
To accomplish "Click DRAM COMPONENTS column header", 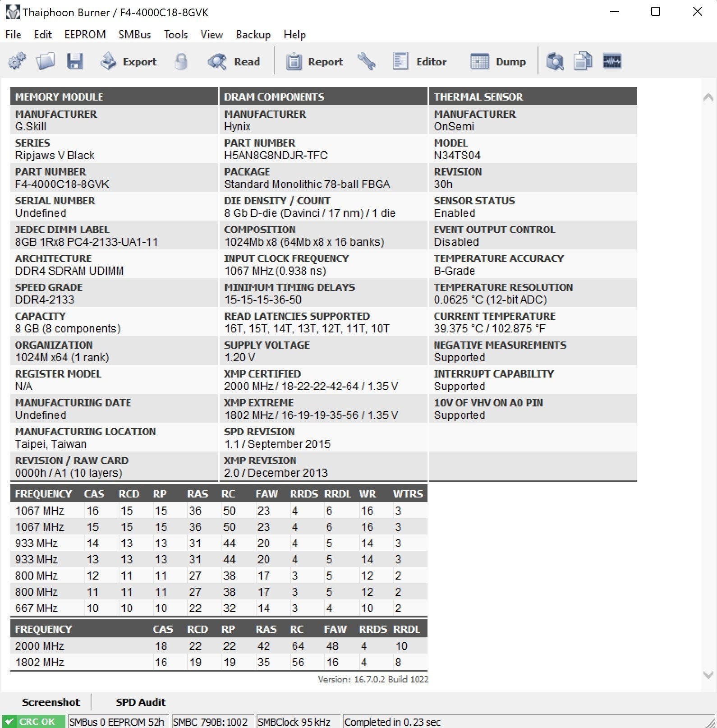I will 323,97.
